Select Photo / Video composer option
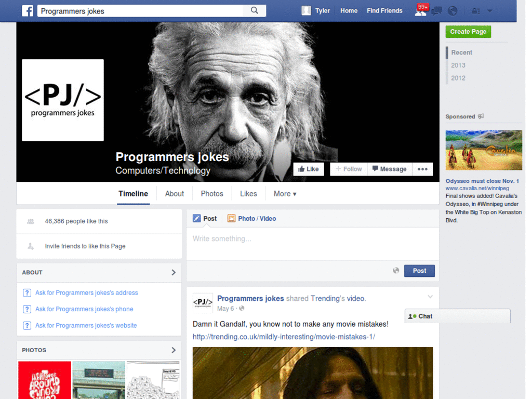The image size is (532, 399). (x=251, y=219)
